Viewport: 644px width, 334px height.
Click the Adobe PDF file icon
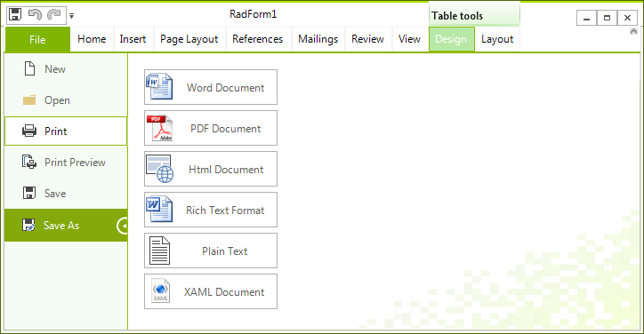point(160,128)
